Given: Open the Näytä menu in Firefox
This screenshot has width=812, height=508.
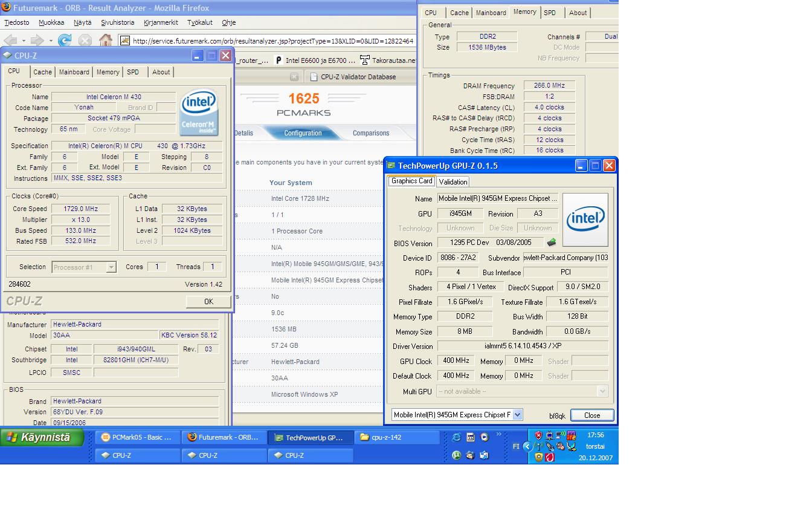Looking at the screenshot, I should 83,22.
